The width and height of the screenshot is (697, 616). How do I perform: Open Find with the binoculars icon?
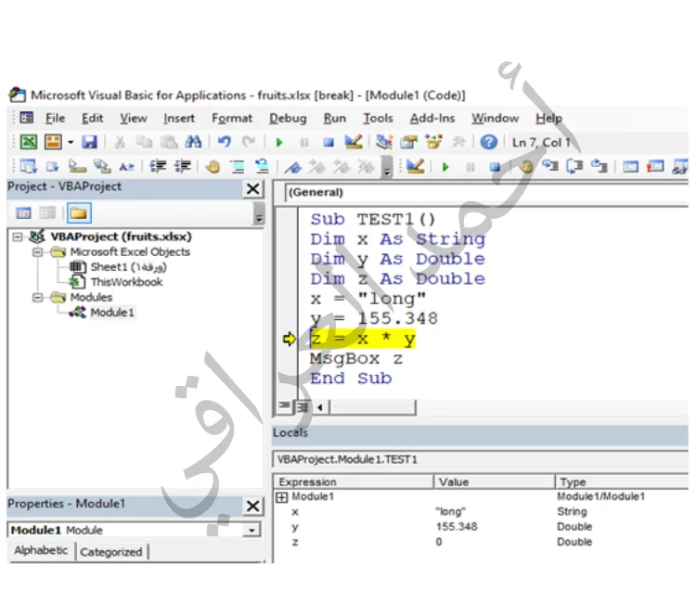193,142
